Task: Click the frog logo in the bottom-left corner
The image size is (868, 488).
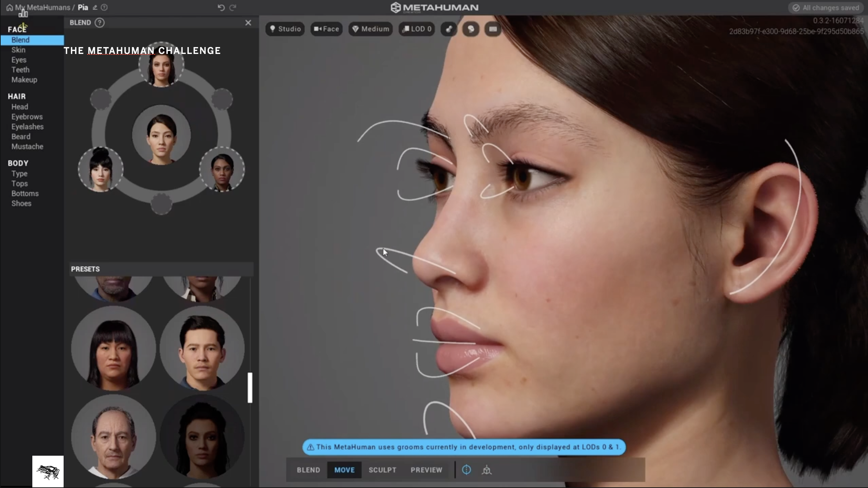Action: pos(48,471)
